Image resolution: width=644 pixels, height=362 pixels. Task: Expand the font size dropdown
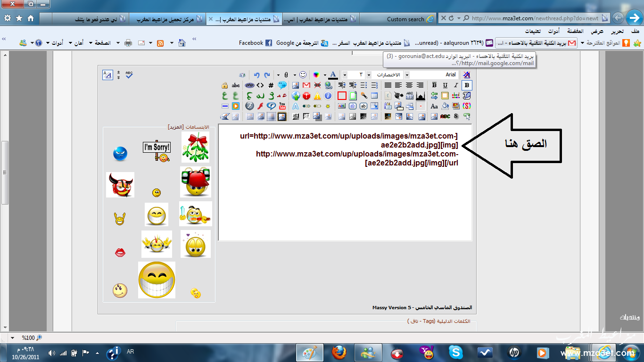pos(345,75)
